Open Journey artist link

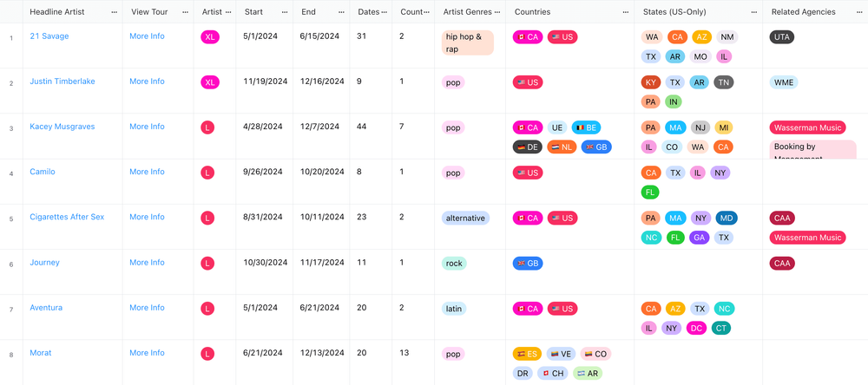point(45,263)
